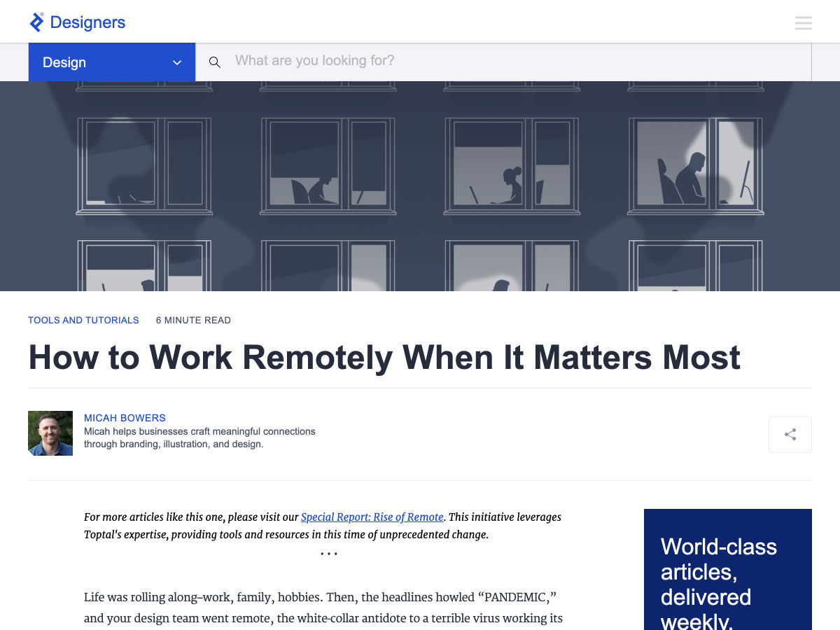Screen dimensions: 840x630
Task: Click the hero illustration of apartment windows
Action: pyautogui.click(x=420, y=186)
